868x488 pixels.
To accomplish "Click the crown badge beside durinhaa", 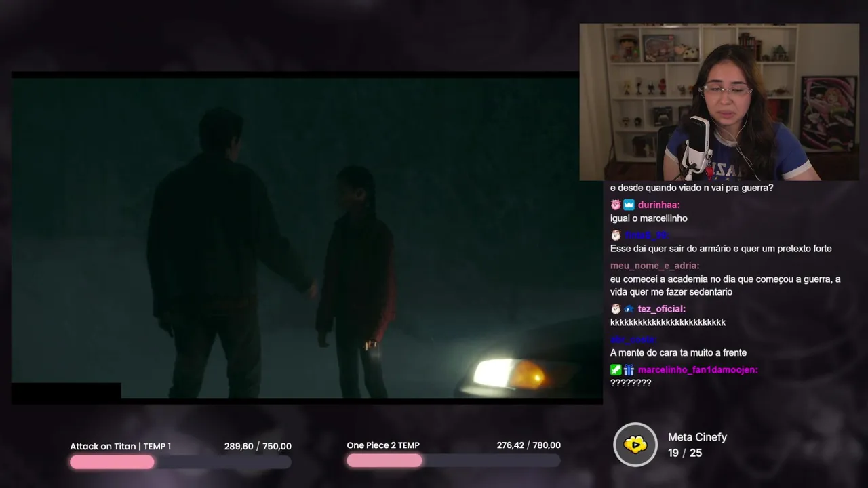I will (629, 205).
